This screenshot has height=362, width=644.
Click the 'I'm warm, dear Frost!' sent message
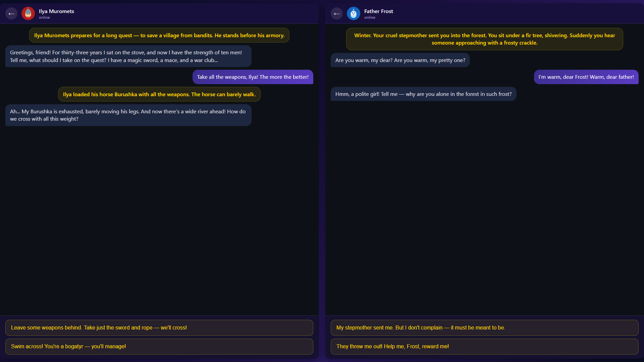point(586,77)
